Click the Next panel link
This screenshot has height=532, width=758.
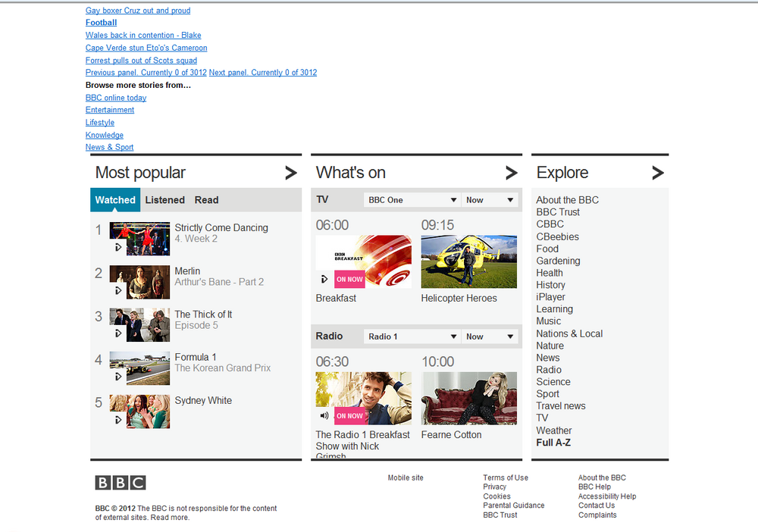(263, 73)
